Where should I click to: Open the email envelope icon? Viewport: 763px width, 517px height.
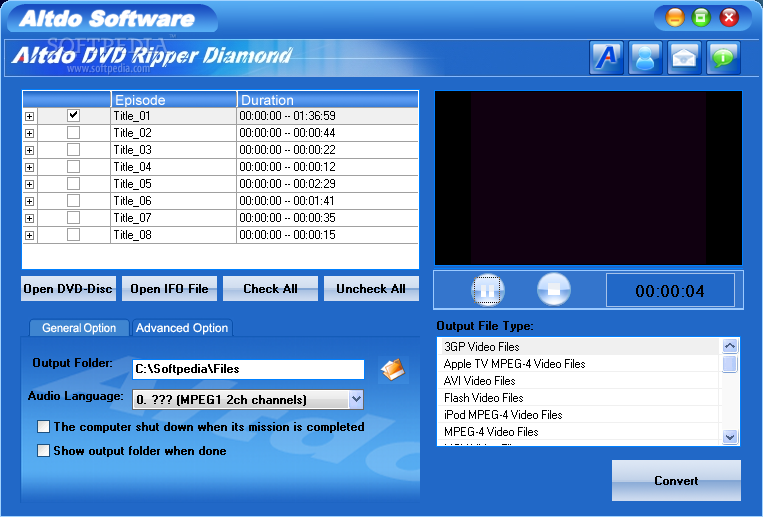click(x=684, y=57)
